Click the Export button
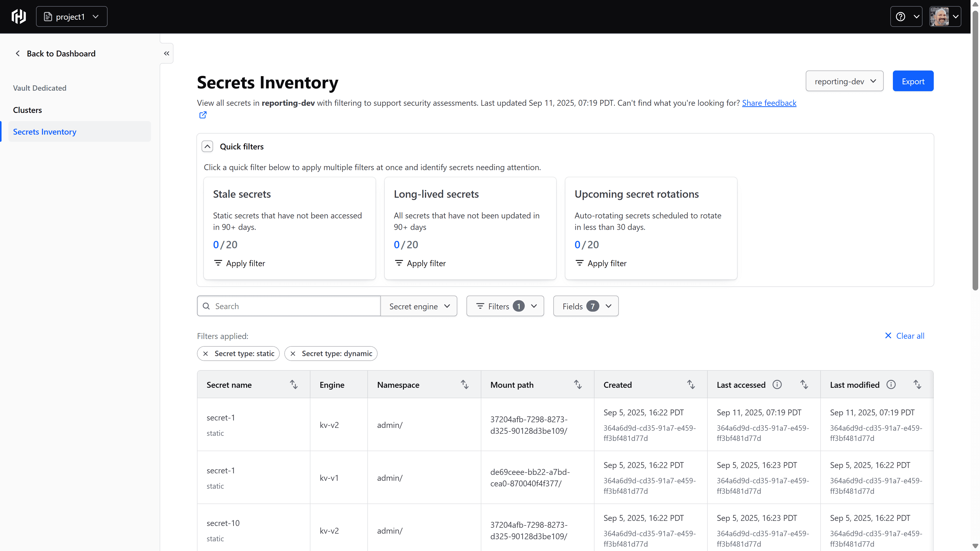Image resolution: width=980 pixels, height=551 pixels. 913,81
